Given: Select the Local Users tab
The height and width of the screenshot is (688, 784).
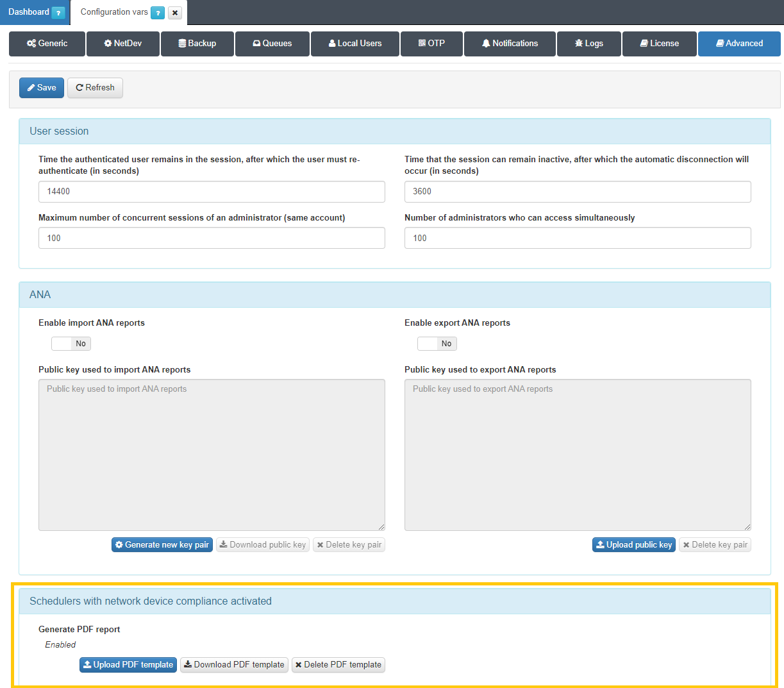Looking at the screenshot, I should coord(355,44).
